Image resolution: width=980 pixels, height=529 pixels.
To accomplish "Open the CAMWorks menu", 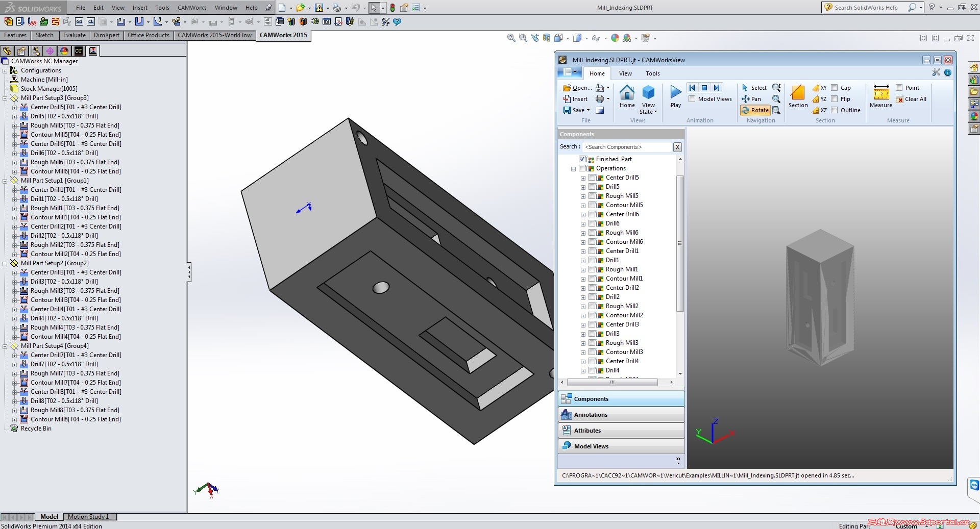I will click(x=192, y=8).
